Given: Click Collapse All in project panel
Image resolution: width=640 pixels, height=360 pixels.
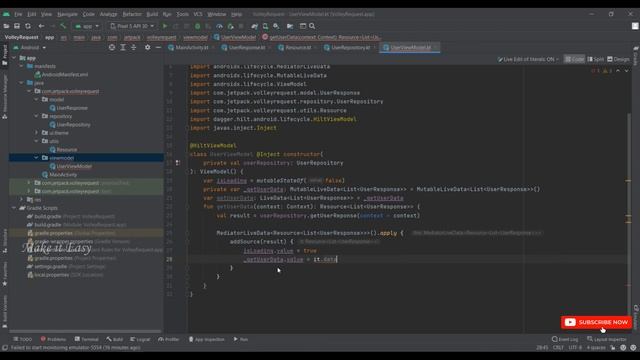Looking at the screenshot, I should click(x=133, y=47).
